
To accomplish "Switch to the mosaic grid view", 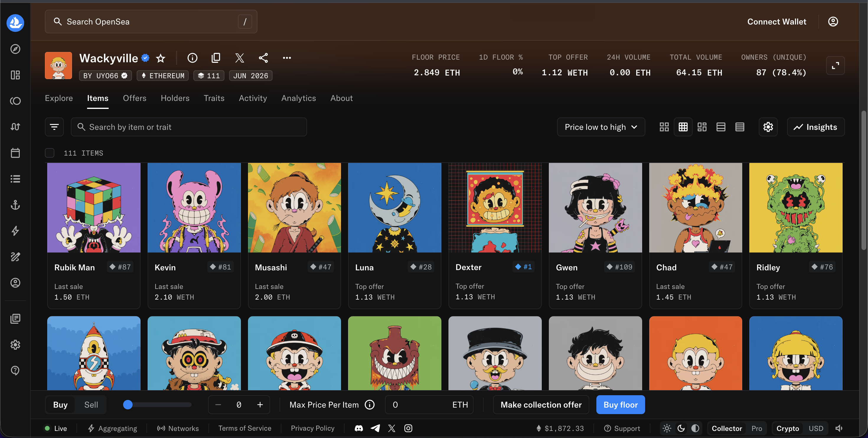I will 702,127.
